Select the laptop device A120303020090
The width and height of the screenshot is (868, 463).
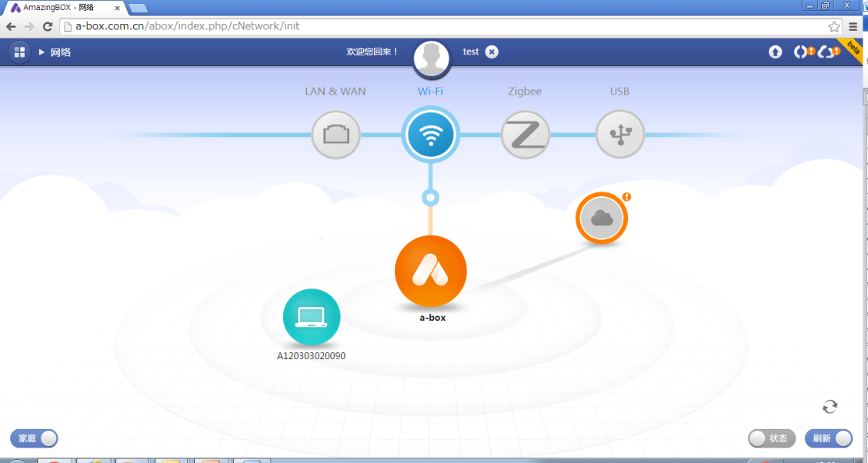pos(312,317)
